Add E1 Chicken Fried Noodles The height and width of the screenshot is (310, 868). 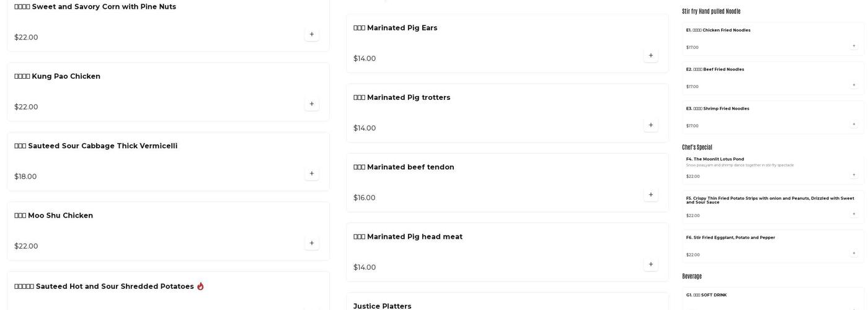coord(854,46)
